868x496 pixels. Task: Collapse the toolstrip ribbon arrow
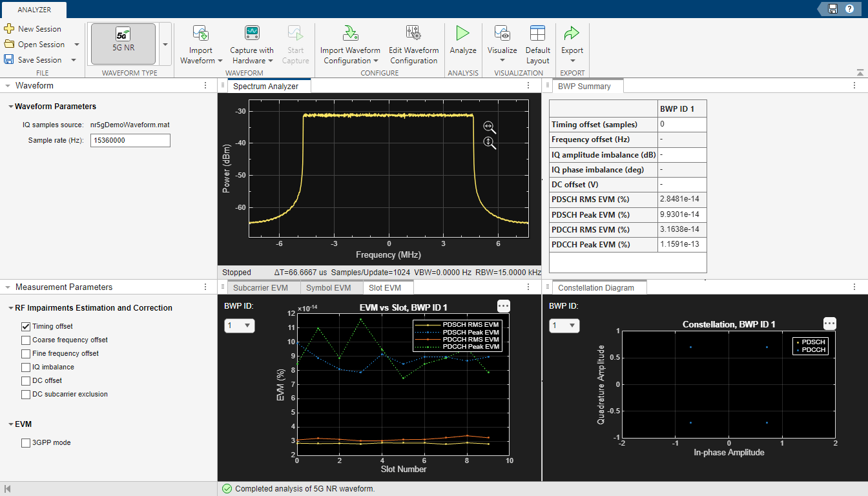[x=860, y=72]
